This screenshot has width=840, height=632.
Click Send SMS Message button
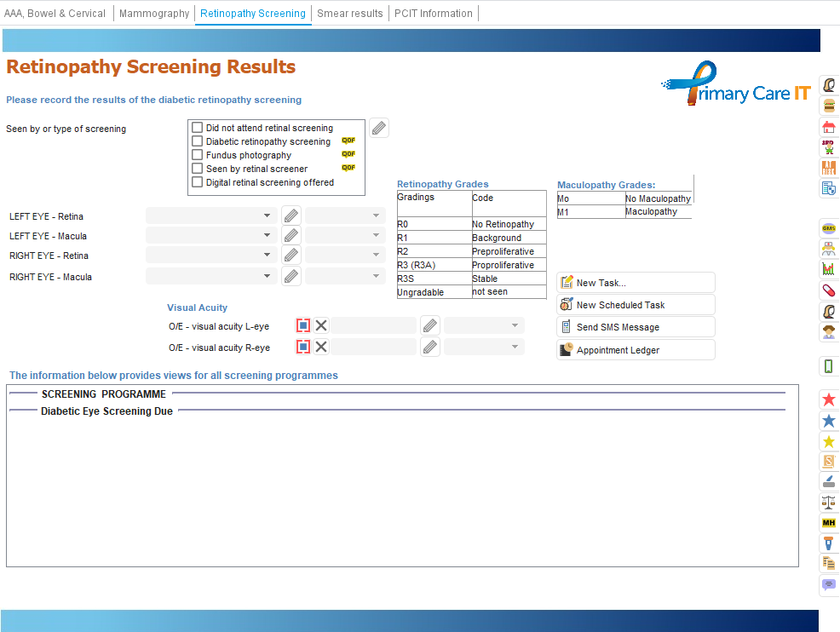coord(636,327)
